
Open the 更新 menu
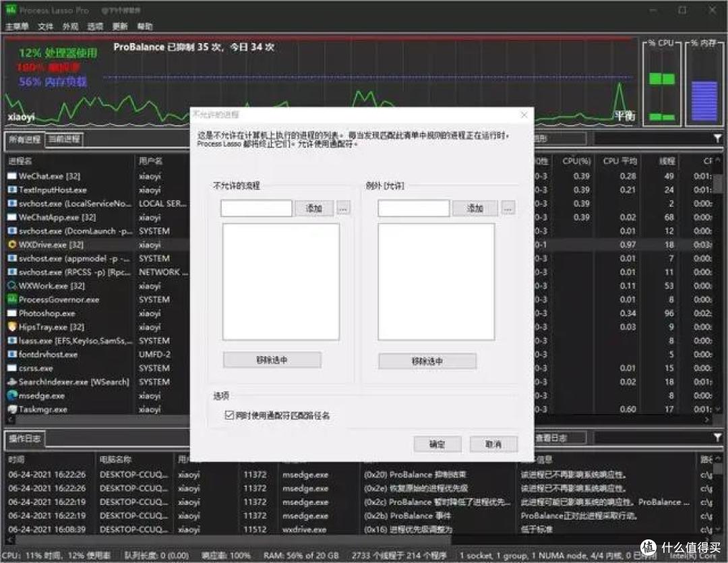coord(120,26)
